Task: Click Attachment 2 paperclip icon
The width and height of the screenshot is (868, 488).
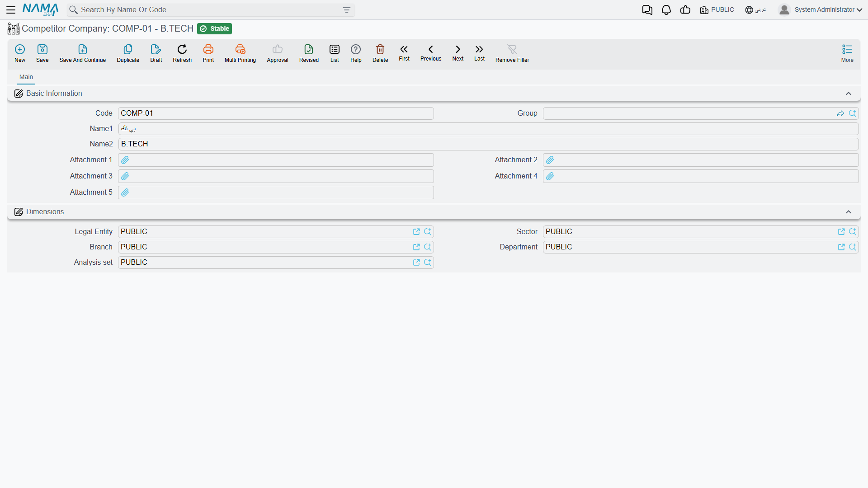Action: click(x=550, y=160)
